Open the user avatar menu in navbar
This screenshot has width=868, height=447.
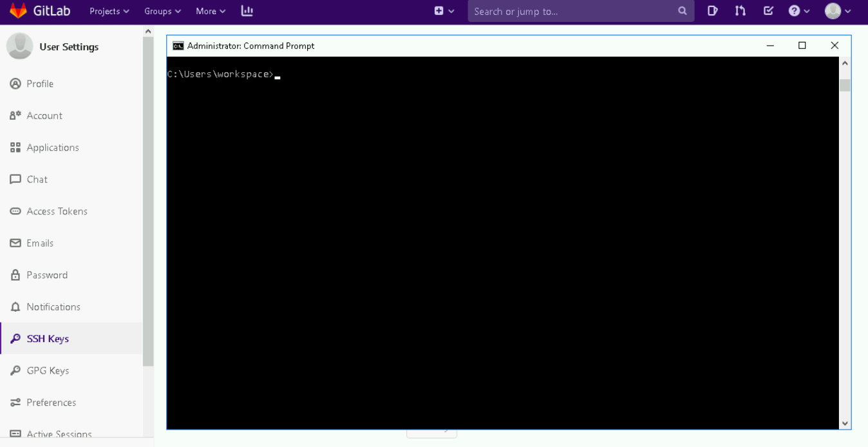[838, 11]
